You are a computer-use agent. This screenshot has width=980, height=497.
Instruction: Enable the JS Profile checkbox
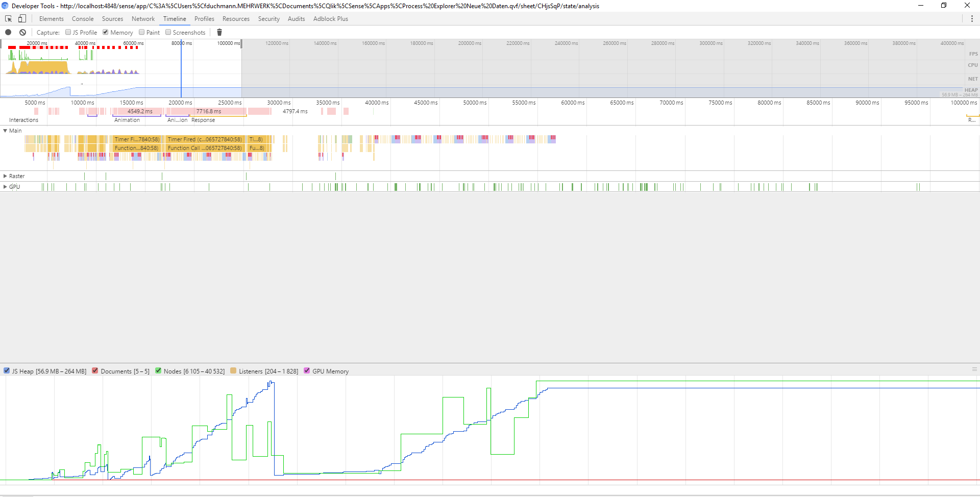[68, 32]
